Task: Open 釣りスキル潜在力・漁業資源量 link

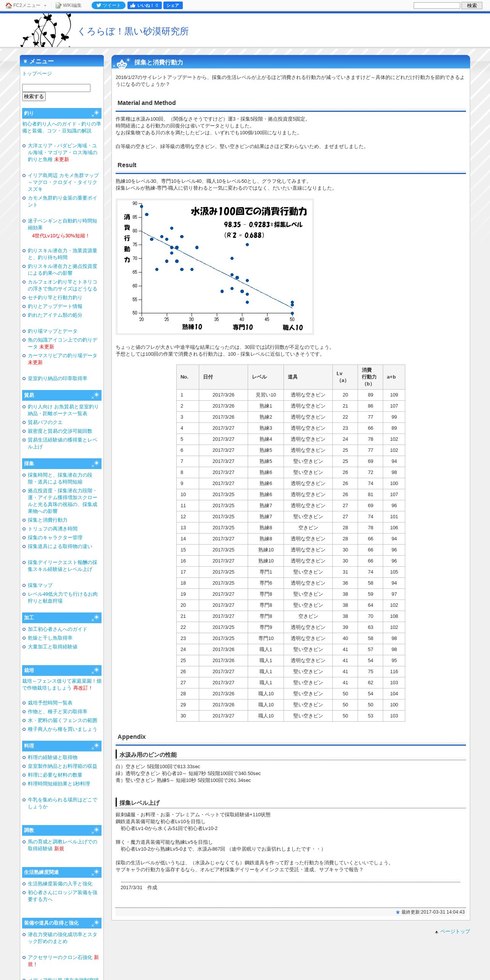Action: point(62,254)
